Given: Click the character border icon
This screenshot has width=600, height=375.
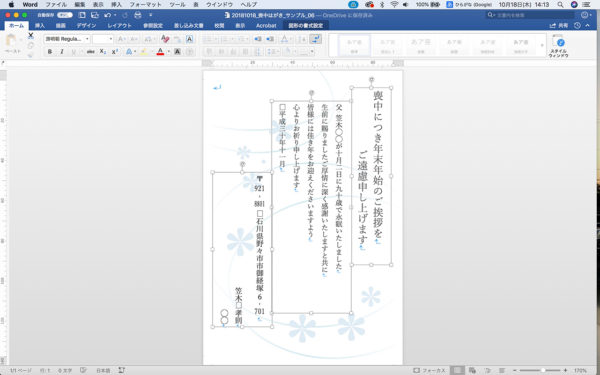Looking at the screenshot, I should pos(189,39).
